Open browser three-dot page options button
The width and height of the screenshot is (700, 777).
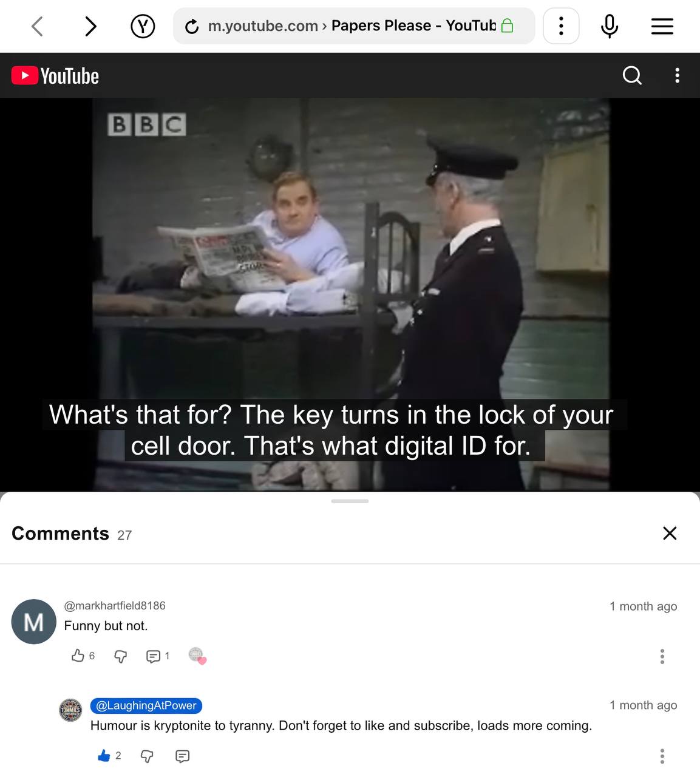561,26
